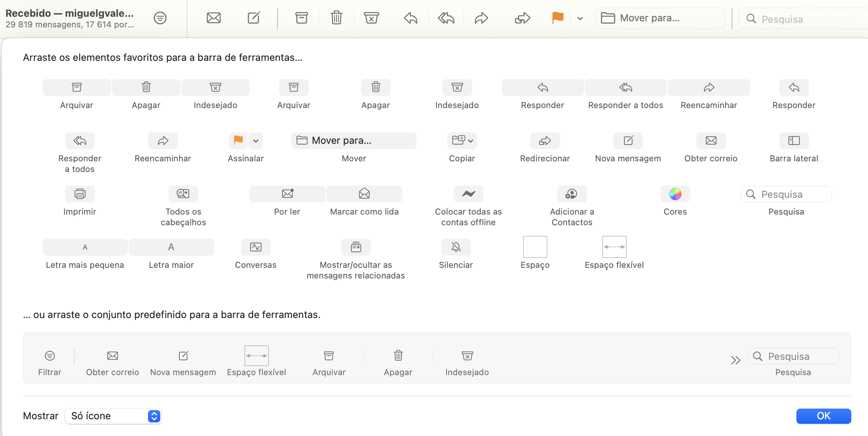Select the 'Adicionar a Contactos' item
This screenshot has height=436, width=868.
click(572, 194)
